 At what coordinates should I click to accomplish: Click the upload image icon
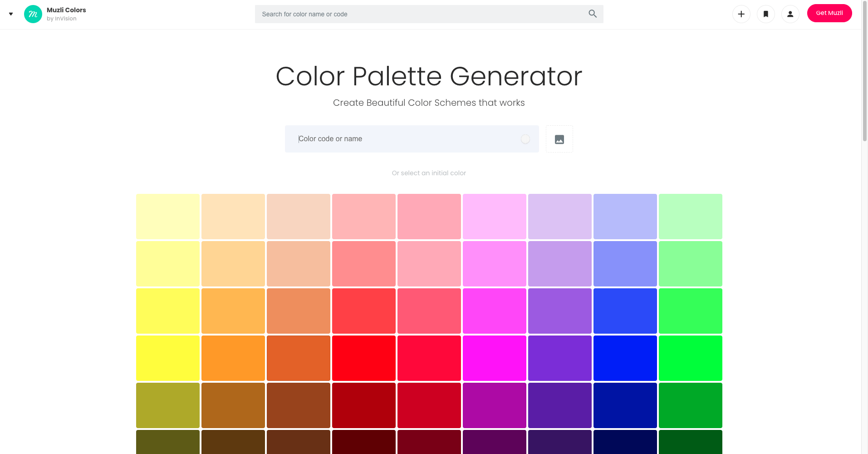559,139
